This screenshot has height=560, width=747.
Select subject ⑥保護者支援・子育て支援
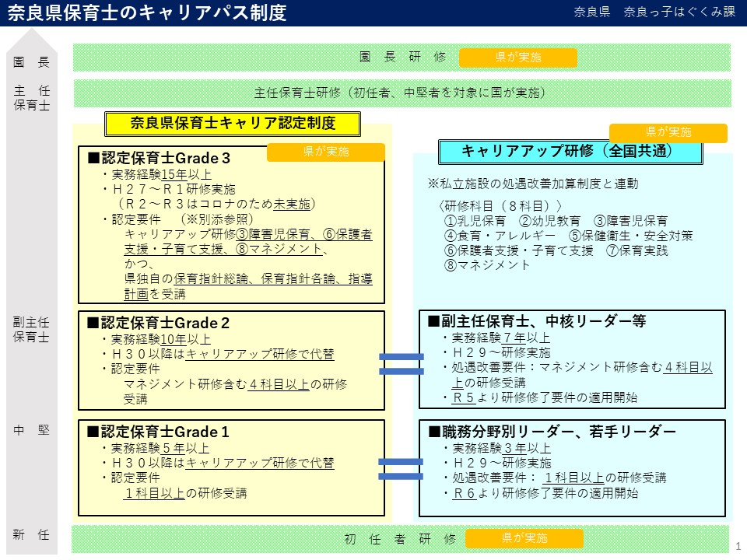(x=518, y=250)
